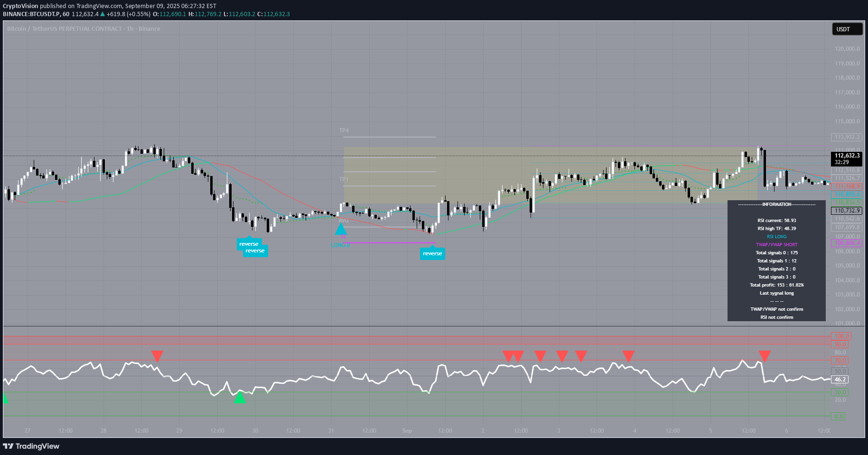Click the RSI 100.0 level label

(841, 336)
